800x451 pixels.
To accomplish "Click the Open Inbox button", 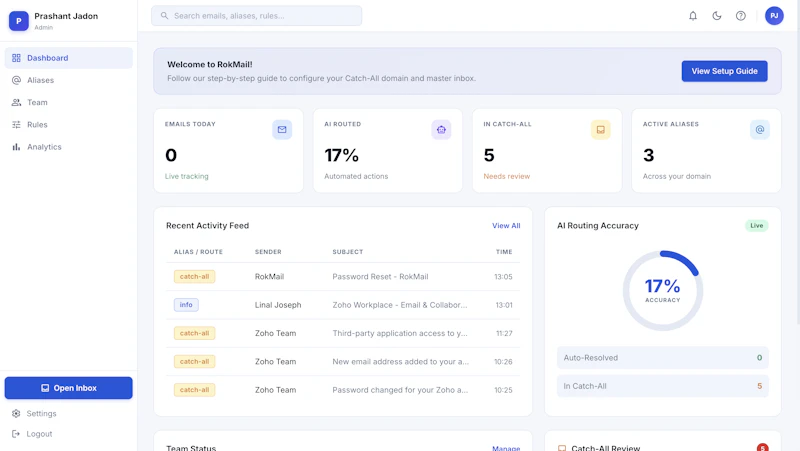I will (68, 388).
